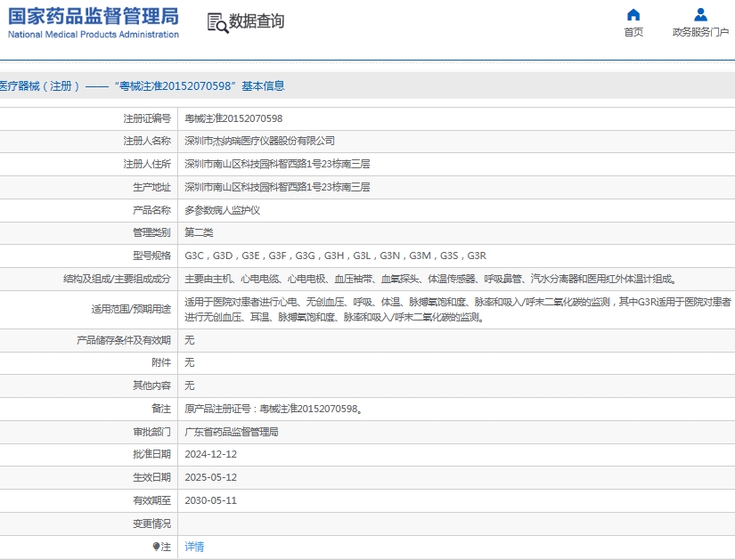
Task: Click product name 多参数病人监护仪
Action: point(222,210)
